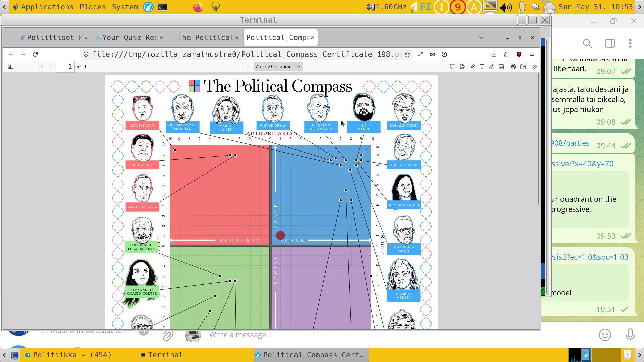Go to next PDF page

click(51, 67)
